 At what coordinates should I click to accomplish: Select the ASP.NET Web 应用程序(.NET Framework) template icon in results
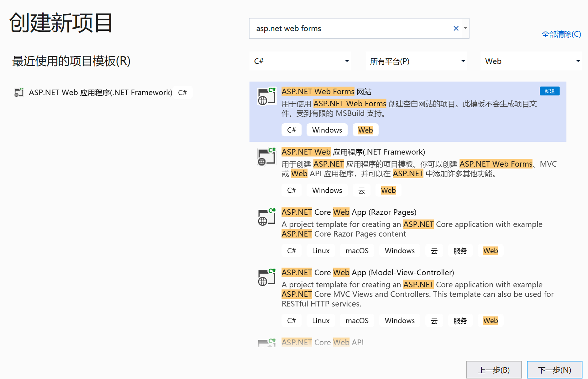click(266, 157)
